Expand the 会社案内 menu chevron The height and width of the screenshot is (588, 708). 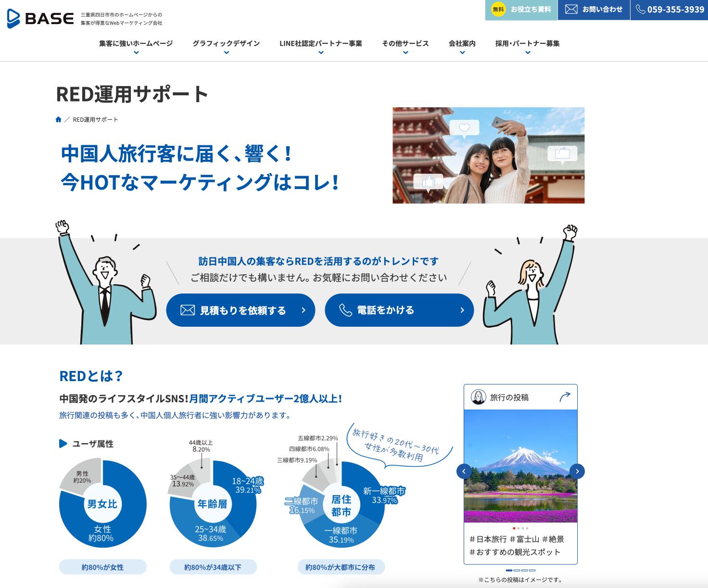coord(462,52)
